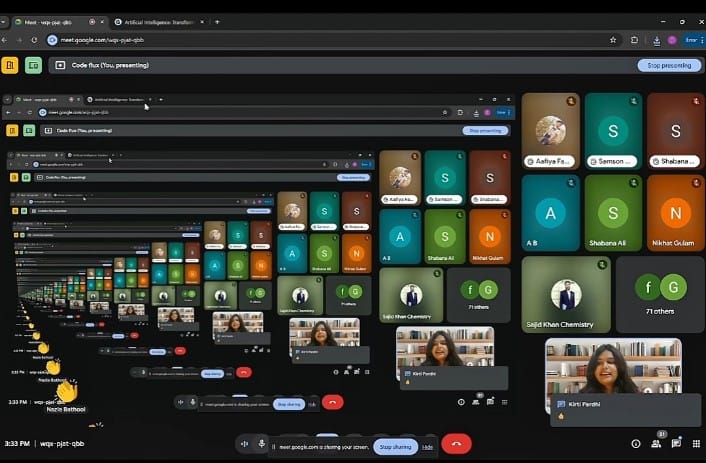This screenshot has width=706, height=463.
Task: Go forward with the browser forward arrow
Action: click(19, 40)
